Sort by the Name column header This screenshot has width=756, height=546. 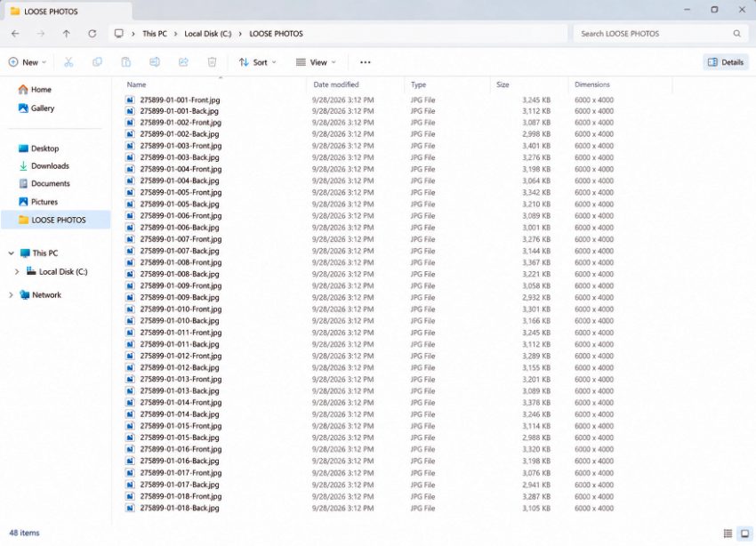point(136,84)
